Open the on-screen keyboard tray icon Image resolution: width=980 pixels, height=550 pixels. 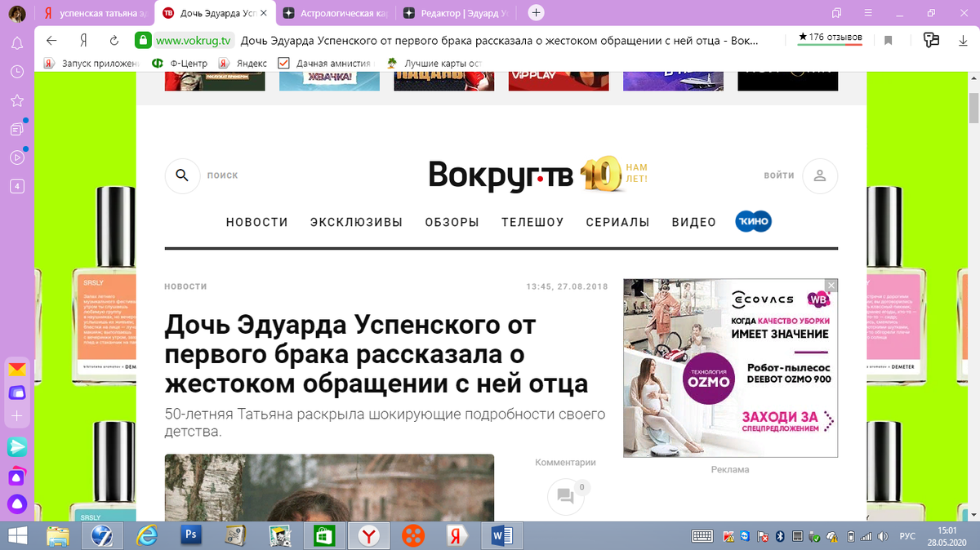point(703,536)
